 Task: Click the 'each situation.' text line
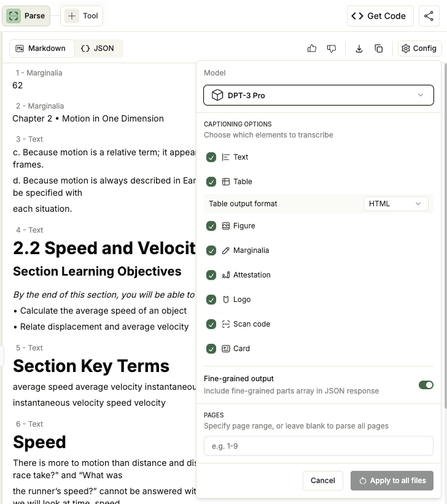[42, 209]
